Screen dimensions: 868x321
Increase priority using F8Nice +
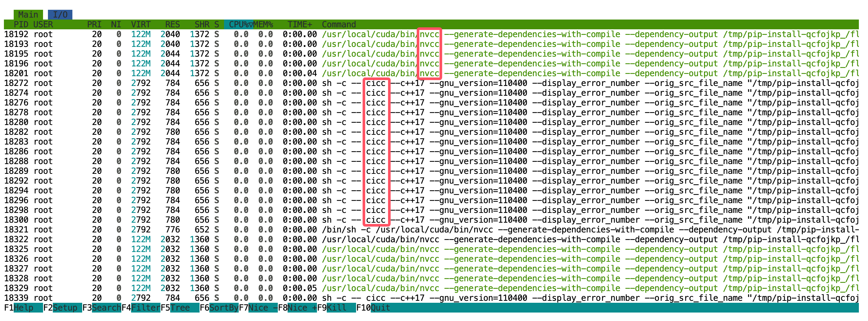click(300, 307)
